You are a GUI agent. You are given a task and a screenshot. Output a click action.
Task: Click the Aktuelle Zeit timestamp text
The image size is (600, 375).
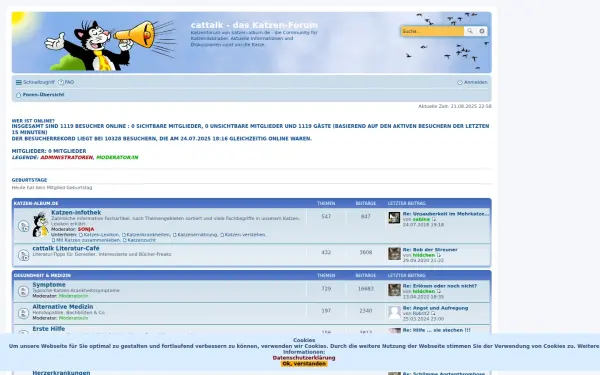(x=455, y=106)
